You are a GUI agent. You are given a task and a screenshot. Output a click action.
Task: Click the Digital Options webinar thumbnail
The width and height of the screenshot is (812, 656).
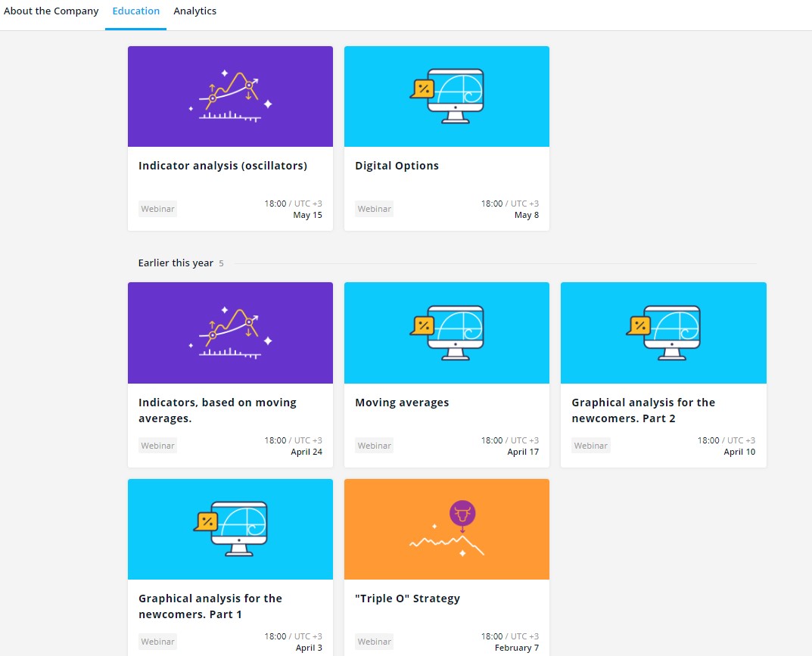(x=447, y=96)
